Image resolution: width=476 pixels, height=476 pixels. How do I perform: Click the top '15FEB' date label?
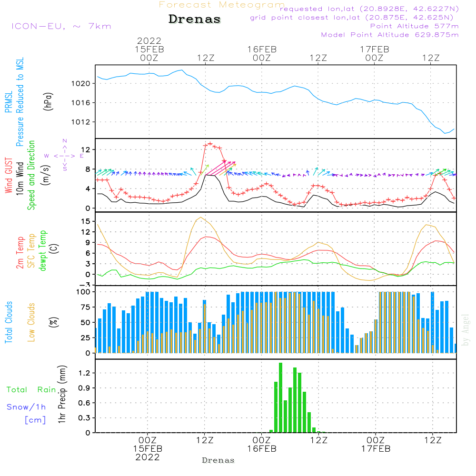pos(149,50)
